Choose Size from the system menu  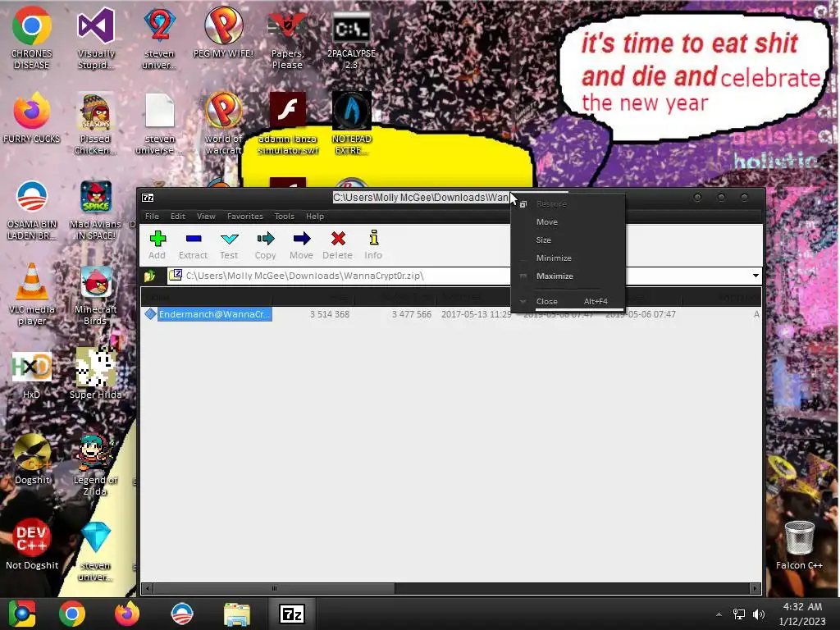point(568,240)
